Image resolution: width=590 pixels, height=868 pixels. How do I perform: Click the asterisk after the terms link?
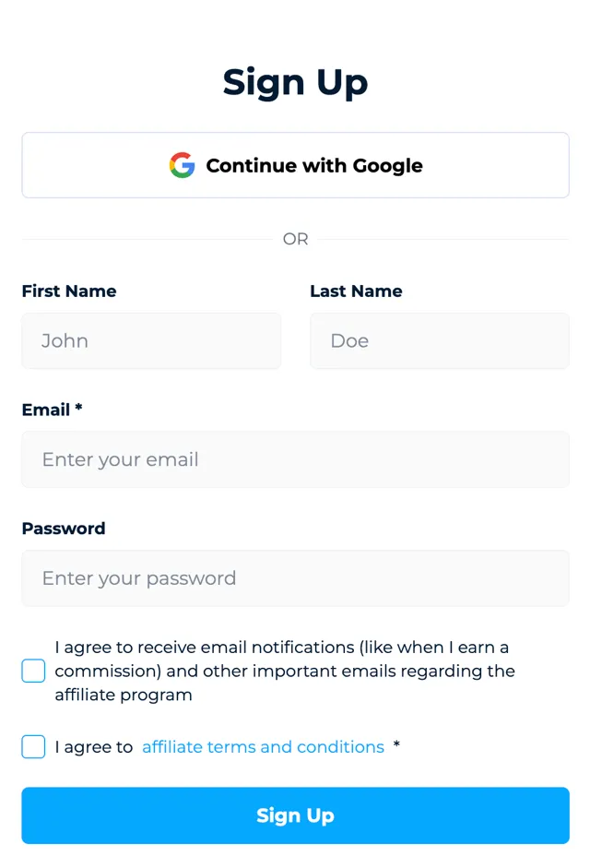point(396,745)
